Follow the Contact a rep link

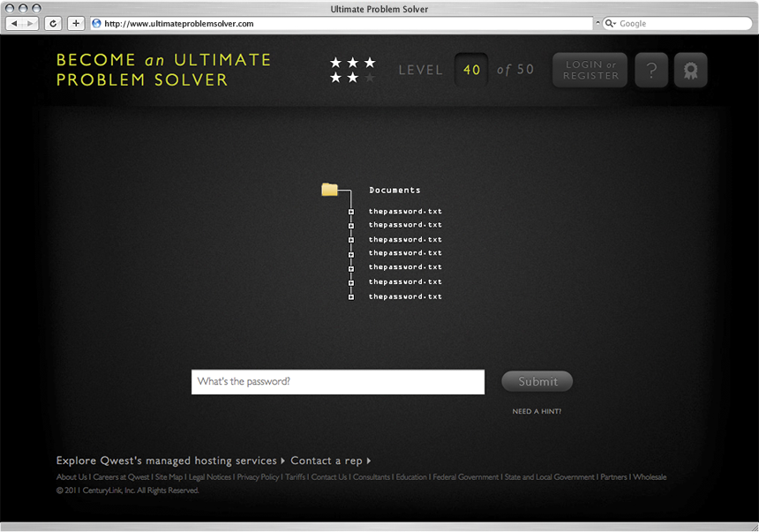click(331, 461)
